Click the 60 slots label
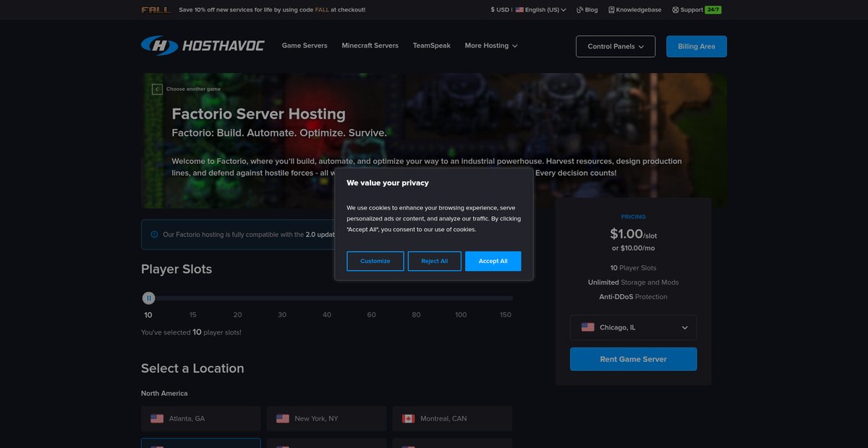 (x=371, y=315)
